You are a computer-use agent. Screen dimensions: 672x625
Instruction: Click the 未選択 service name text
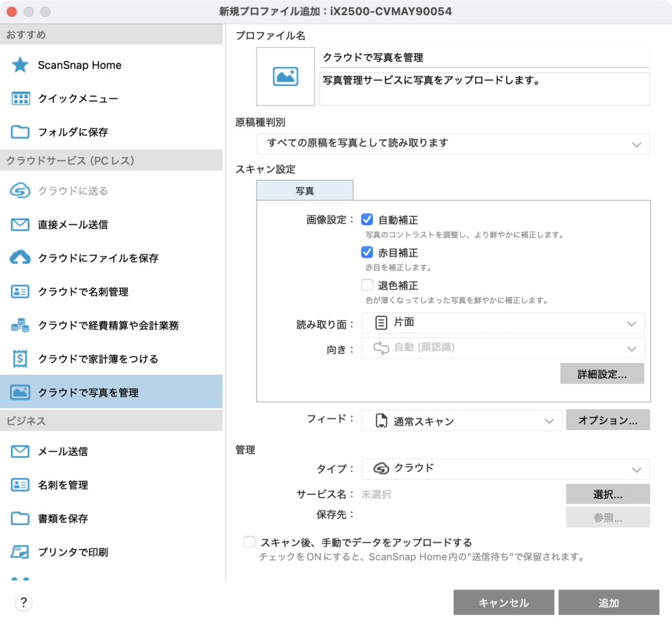[x=376, y=494]
